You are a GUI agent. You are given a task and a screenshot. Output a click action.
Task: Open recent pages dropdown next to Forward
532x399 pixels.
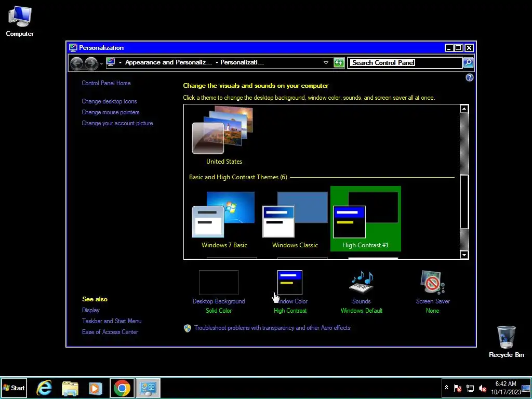tap(101, 64)
